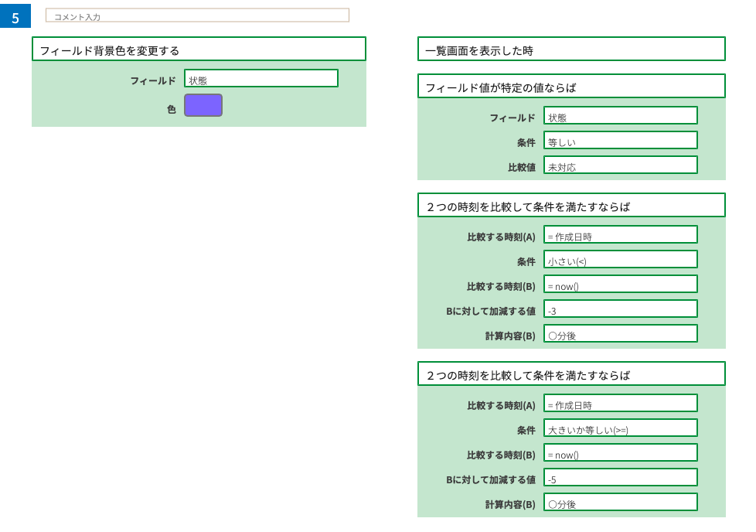
Task: Click the first = 作成日時 time (A) field
Action: (x=621, y=235)
